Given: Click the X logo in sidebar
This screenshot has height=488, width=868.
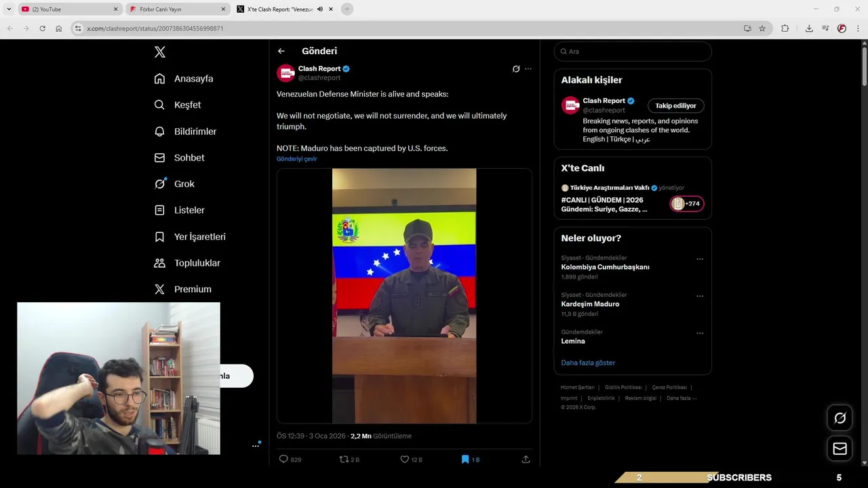Looking at the screenshot, I should click(159, 52).
